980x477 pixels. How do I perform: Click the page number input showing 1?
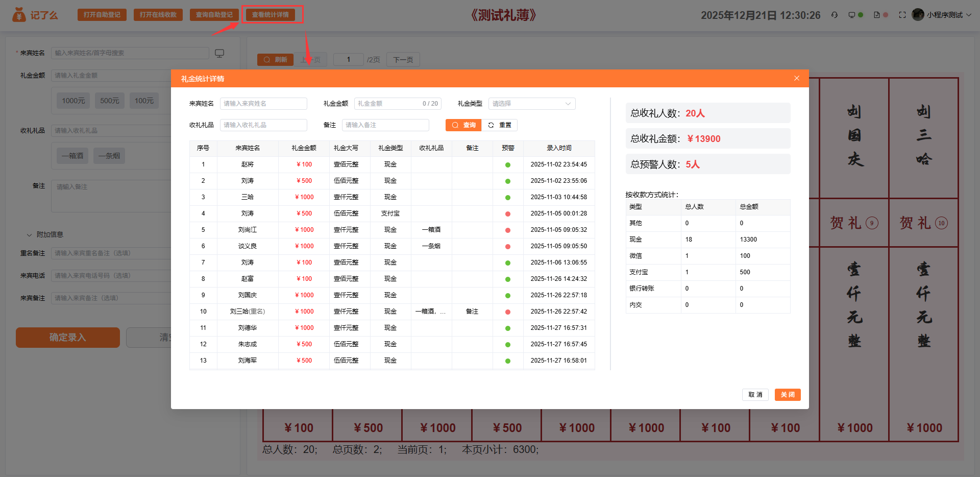349,60
